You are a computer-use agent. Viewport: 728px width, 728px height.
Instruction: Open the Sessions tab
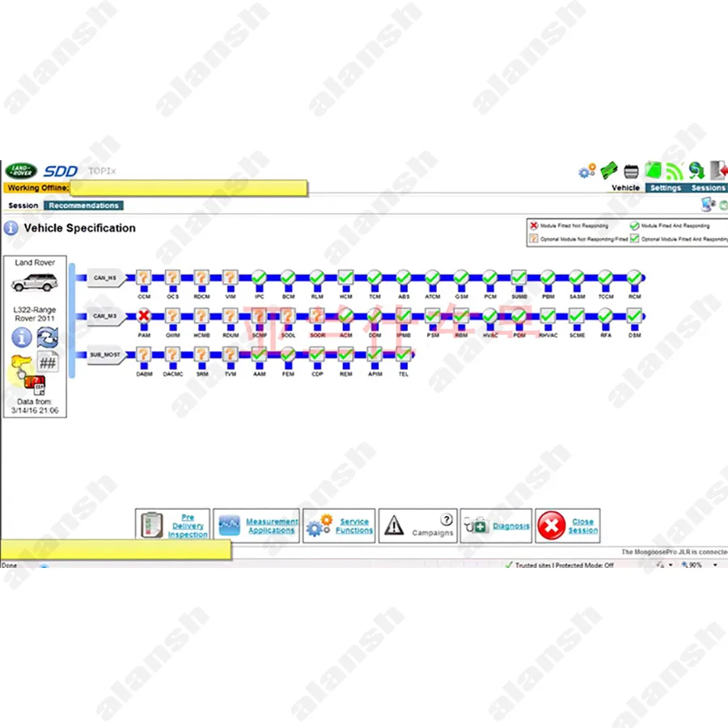pyautogui.click(x=708, y=188)
